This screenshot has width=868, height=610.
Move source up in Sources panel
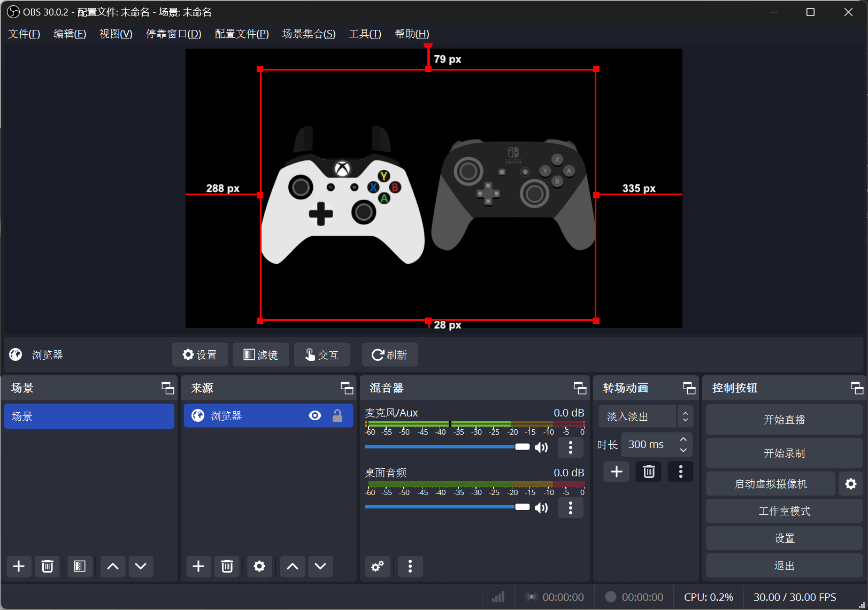(293, 566)
